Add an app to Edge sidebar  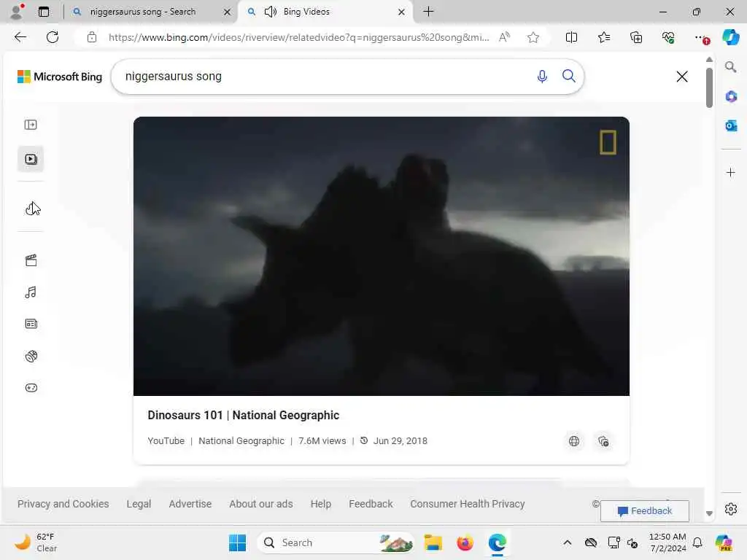point(730,172)
